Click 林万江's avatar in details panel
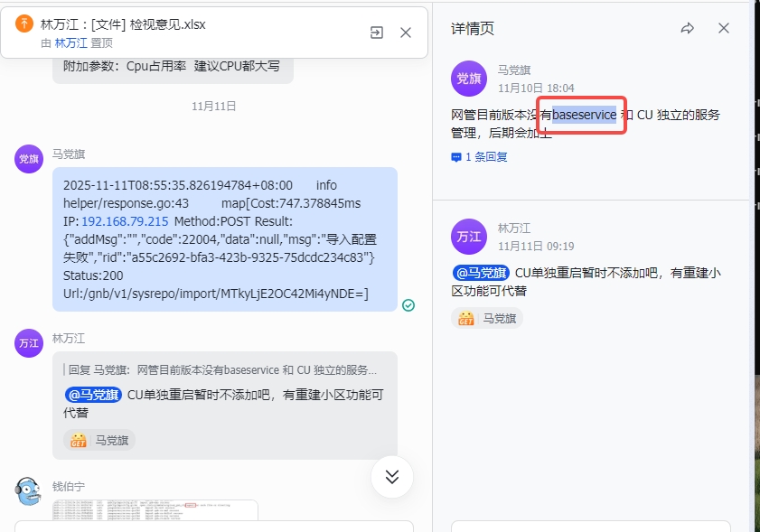760x532 pixels. coord(469,237)
